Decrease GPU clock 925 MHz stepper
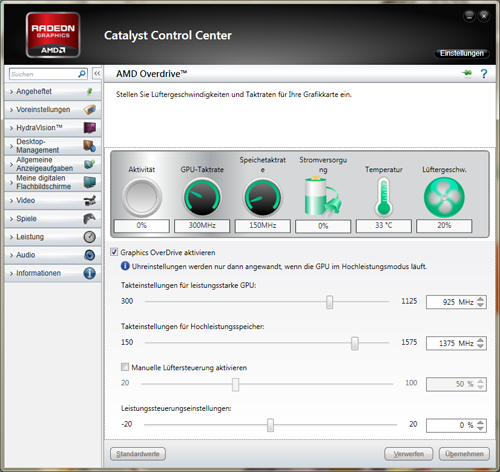500x472 pixels. (480, 305)
